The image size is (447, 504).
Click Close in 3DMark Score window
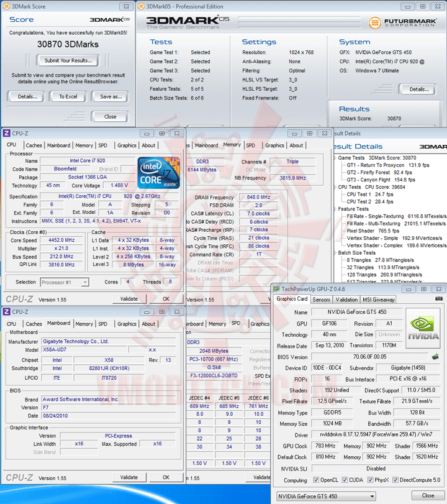pyautogui.click(x=110, y=117)
